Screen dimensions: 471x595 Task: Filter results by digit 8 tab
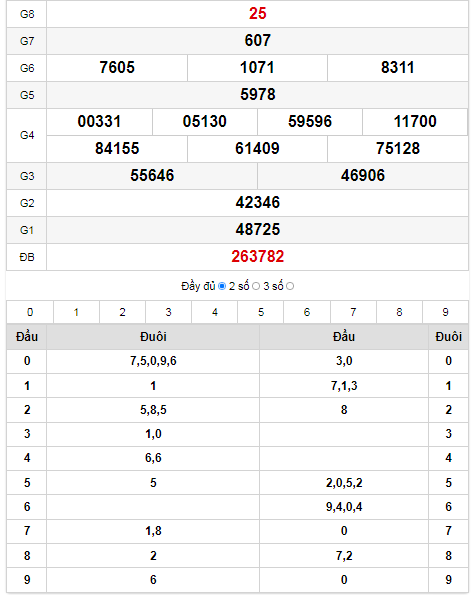coord(399,312)
